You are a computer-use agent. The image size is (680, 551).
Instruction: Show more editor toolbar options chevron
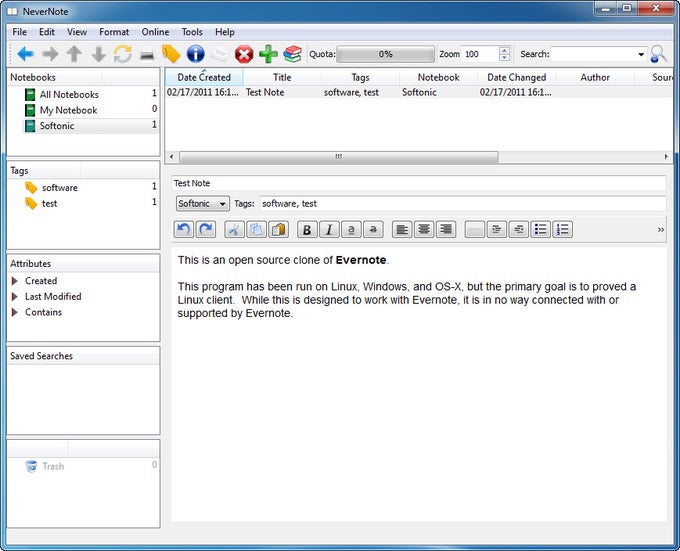(x=660, y=230)
